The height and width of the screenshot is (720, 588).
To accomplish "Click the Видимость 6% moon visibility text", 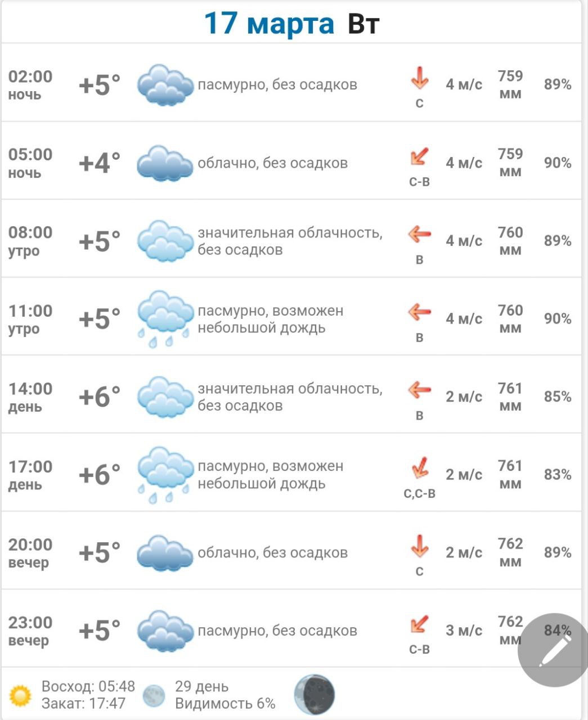I will coord(225,703).
